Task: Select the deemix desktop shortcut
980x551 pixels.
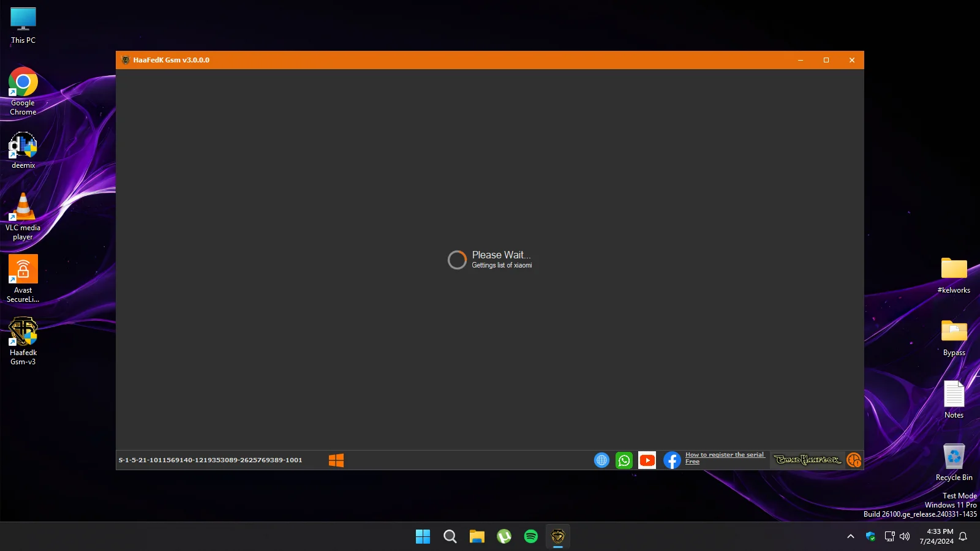Action: [x=23, y=151]
